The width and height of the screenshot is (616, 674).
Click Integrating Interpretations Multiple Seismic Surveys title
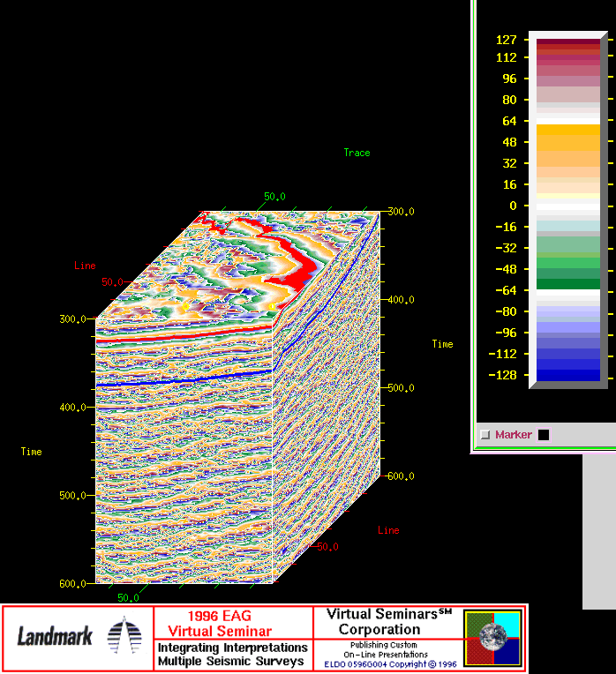(x=233, y=655)
